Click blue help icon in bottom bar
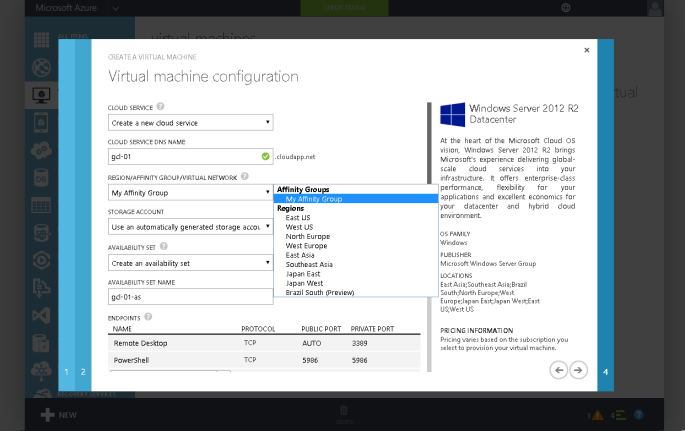 click(x=638, y=414)
